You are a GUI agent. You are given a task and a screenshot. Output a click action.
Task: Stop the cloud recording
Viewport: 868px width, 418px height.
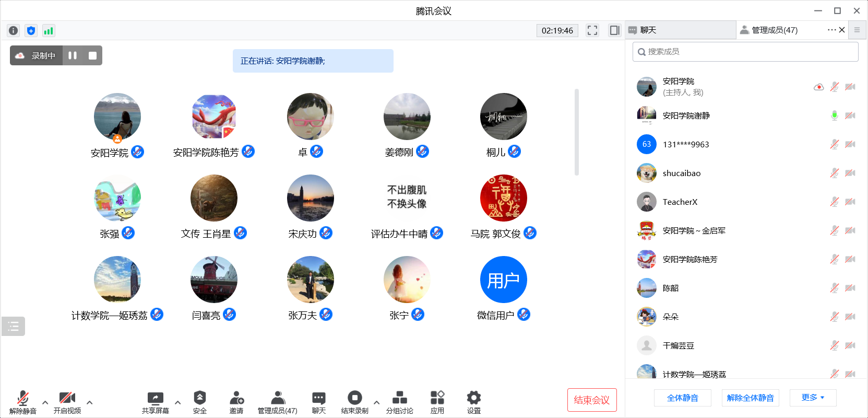[92, 55]
